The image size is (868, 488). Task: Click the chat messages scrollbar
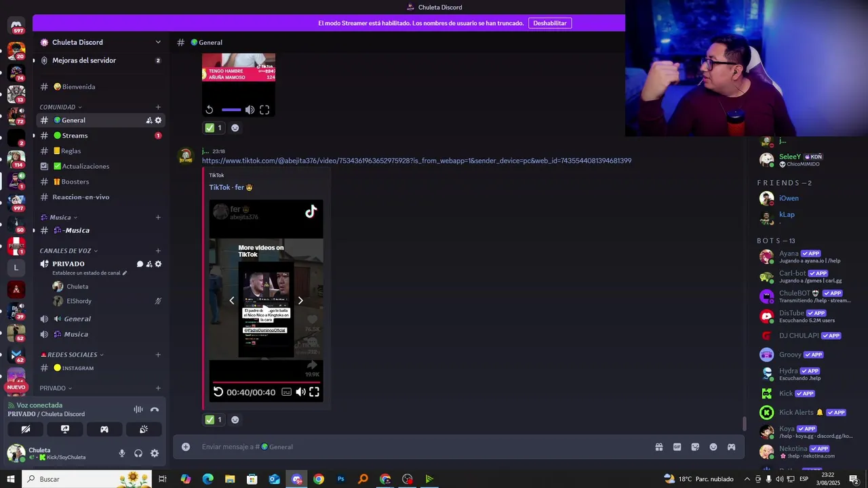[745, 424]
